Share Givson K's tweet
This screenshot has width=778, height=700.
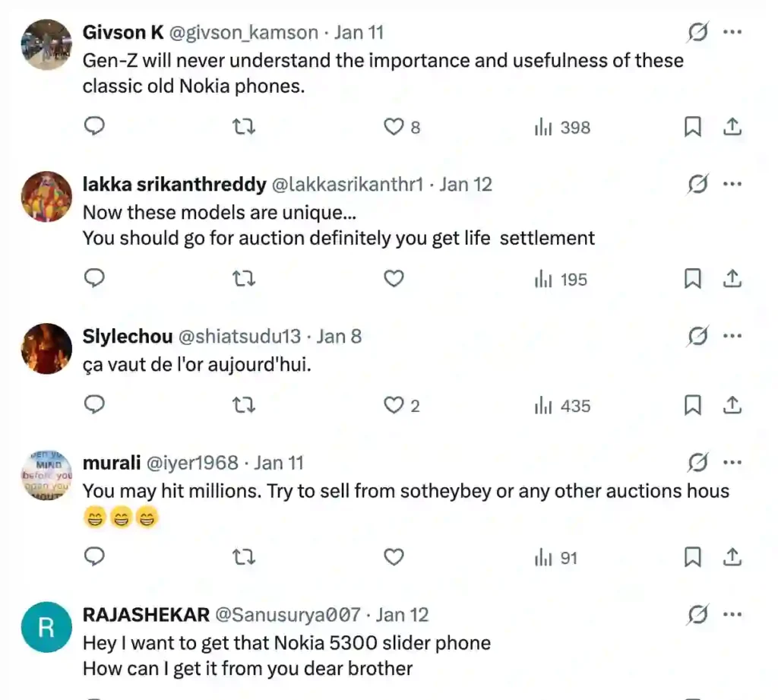(x=732, y=127)
